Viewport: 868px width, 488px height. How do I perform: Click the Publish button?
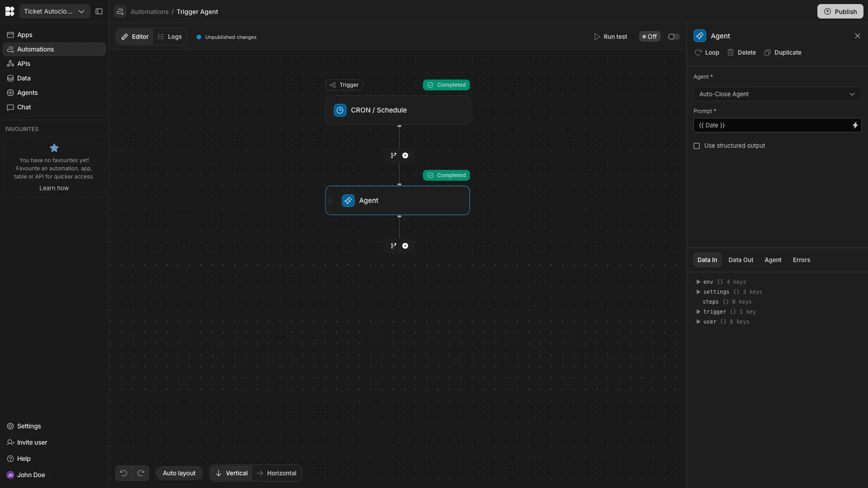pos(840,11)
